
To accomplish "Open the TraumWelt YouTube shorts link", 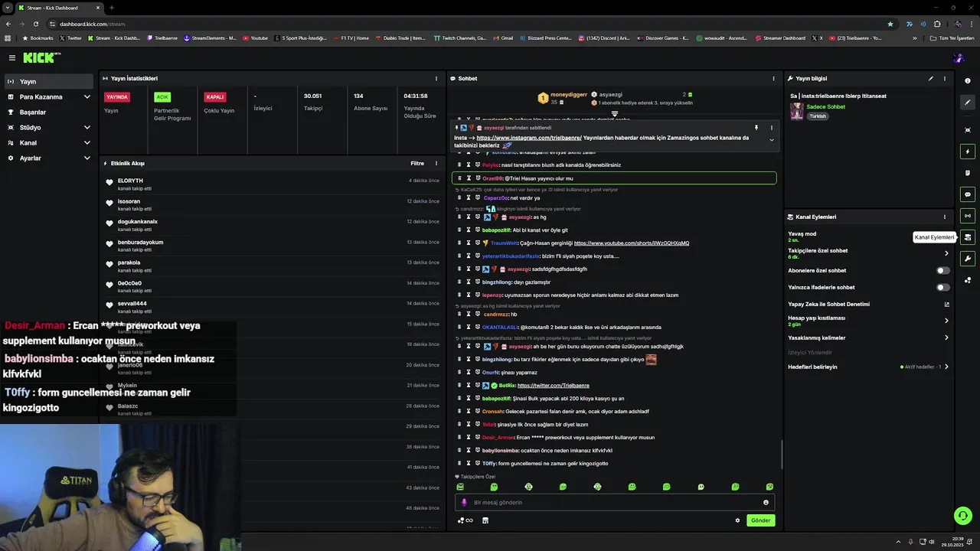I will click(x=632, y=243).
